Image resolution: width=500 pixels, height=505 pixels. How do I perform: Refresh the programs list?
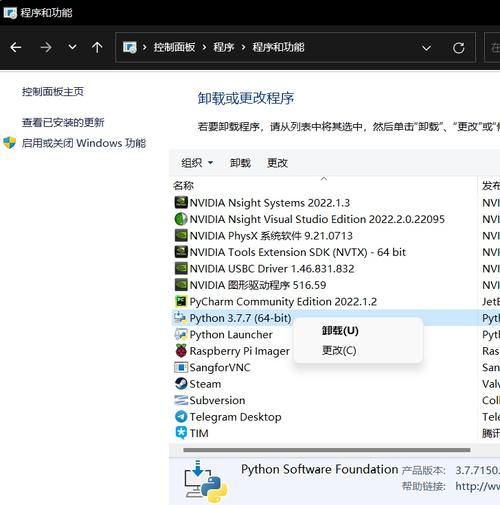[x=458, y=48]
